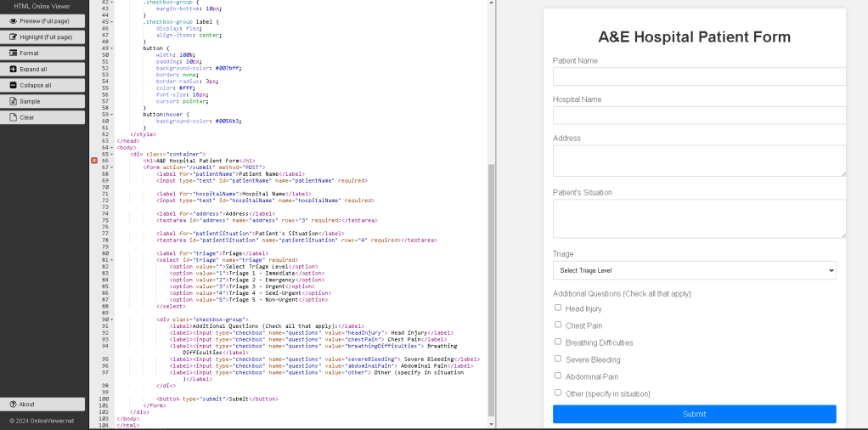Tick the Breathing Difficulties checkbox
This screenshot has width=868, height=430.
pos(558,342)
